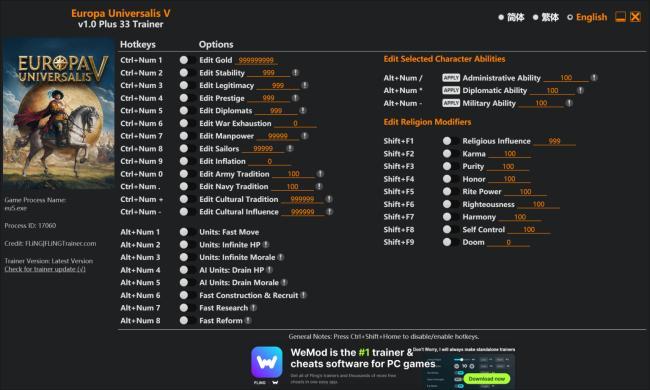The image size is (650, 390).
Task: Toggle Edit War Exhaustion switch
Action: [x=187, y=123]
